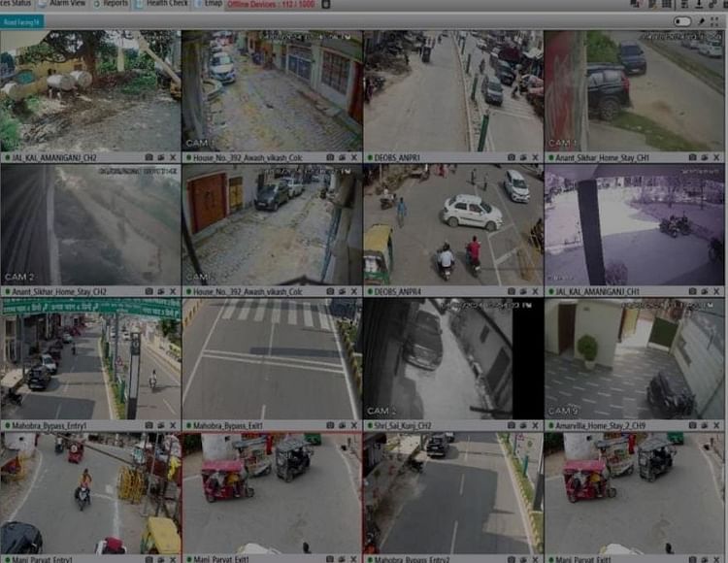Open the Reports menu item
This screenshot has height=563, width=728.
click(x=116, y=4)
